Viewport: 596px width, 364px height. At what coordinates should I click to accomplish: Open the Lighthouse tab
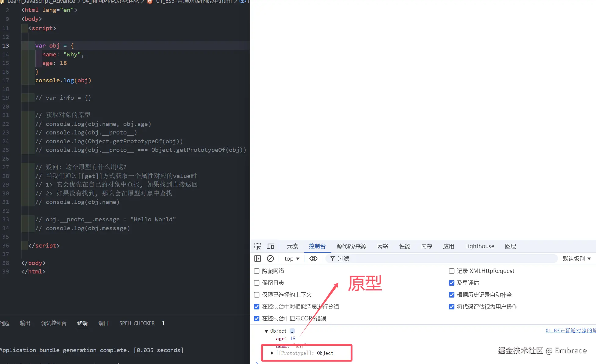tap(479, 246)
